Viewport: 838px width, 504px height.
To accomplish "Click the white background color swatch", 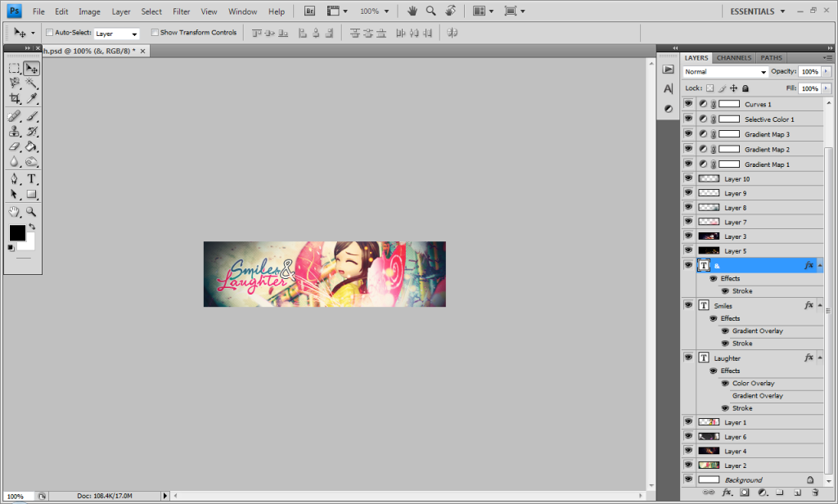I will click(x=29, y=244).
